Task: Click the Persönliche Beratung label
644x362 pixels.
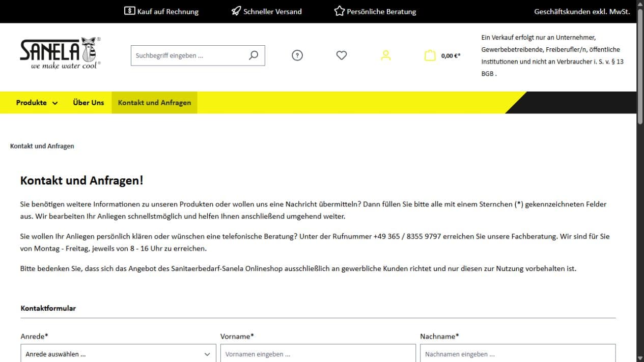Action: click(x=381, y=11)
